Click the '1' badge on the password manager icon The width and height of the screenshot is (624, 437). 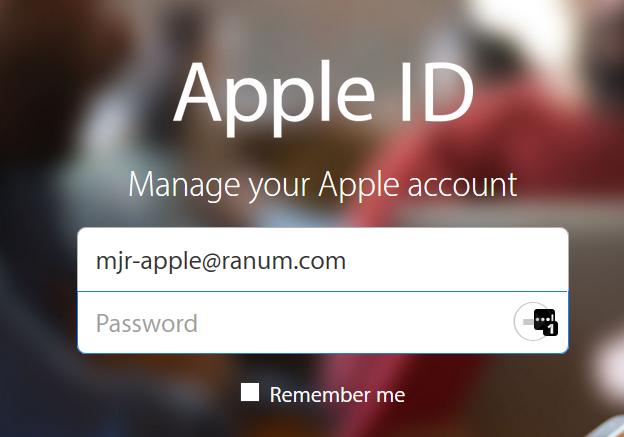[551, 329]
